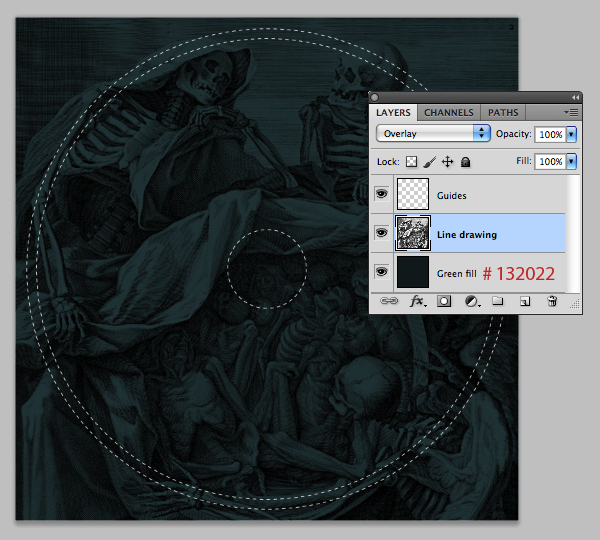Hide the Line drawing layer
This screenshot has width=600, height=540.
coord(382,233)
